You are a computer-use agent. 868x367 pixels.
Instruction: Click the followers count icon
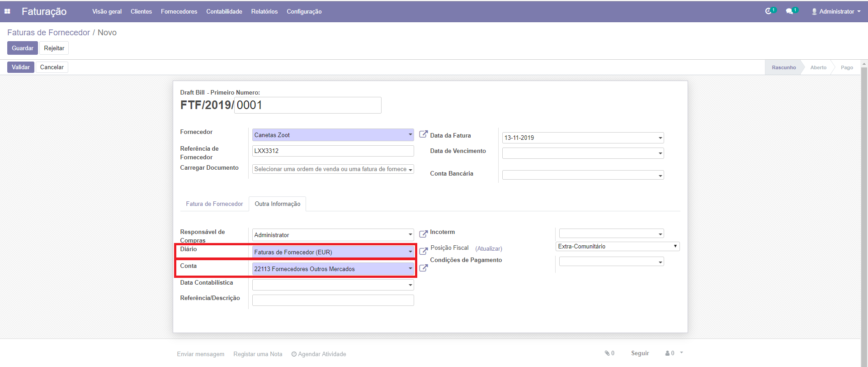point(670,353)
